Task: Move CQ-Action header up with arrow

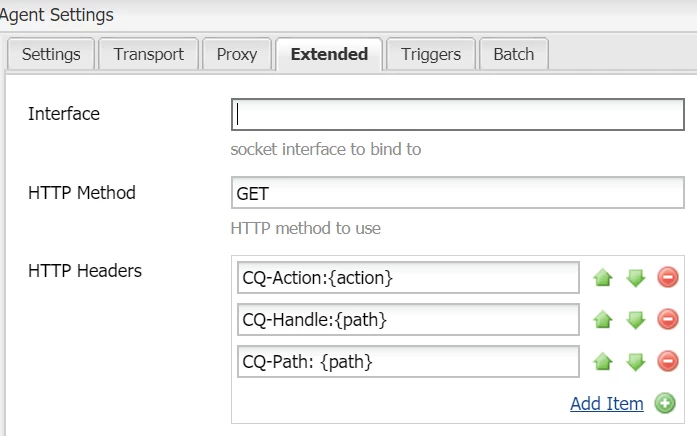Action: pos(602,277)
